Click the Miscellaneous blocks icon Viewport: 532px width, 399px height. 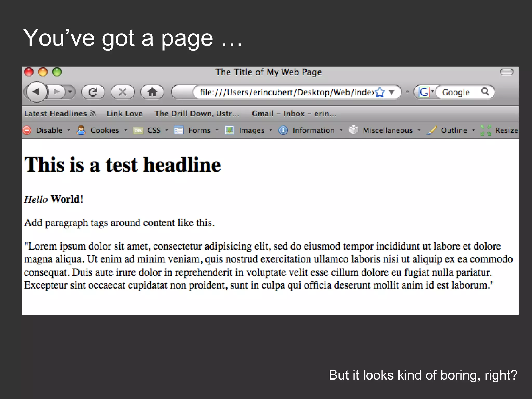pyautogui.click(x=354, y=130)
